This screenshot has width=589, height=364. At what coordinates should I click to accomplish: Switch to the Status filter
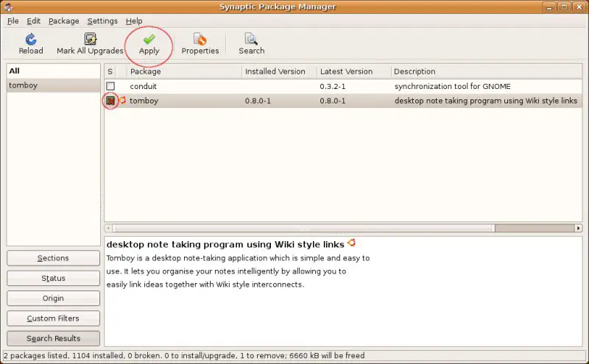53,278
